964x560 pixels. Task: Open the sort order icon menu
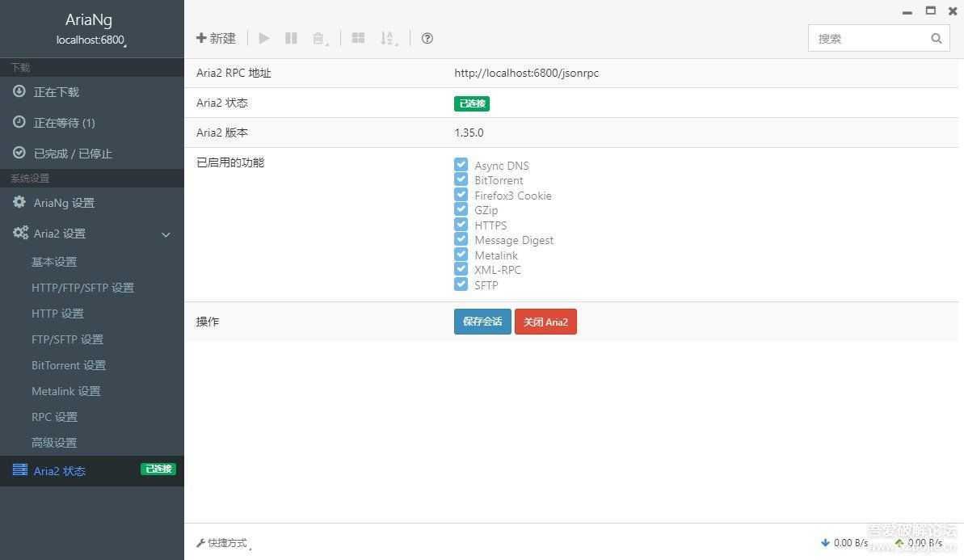pos(388,39)
